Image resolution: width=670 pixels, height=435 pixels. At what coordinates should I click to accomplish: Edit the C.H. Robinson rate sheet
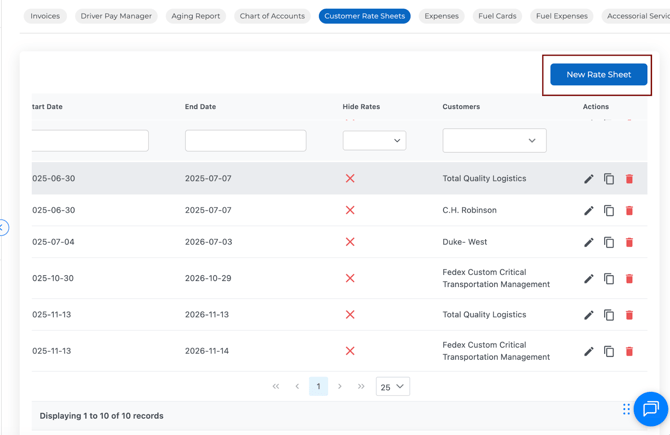point(588,211)
